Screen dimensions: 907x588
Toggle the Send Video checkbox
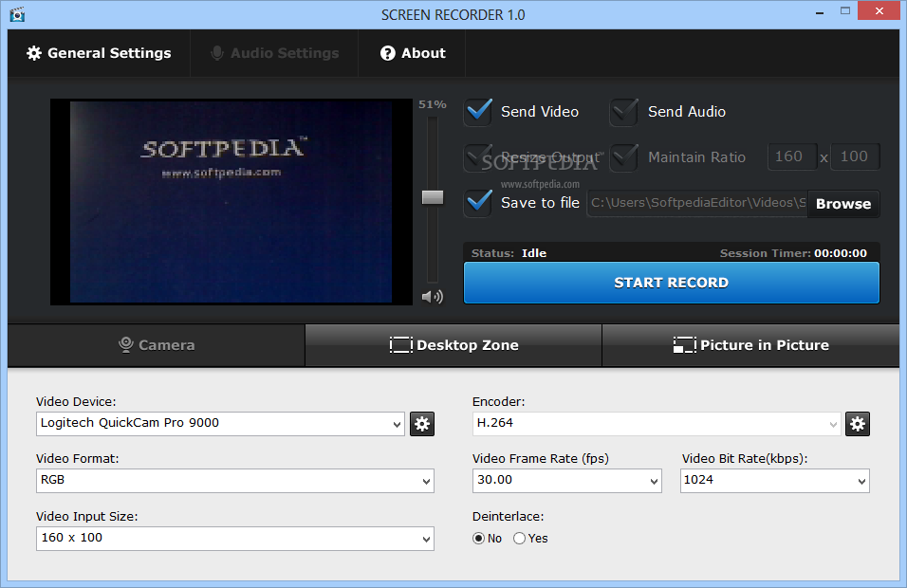(478, 112)
